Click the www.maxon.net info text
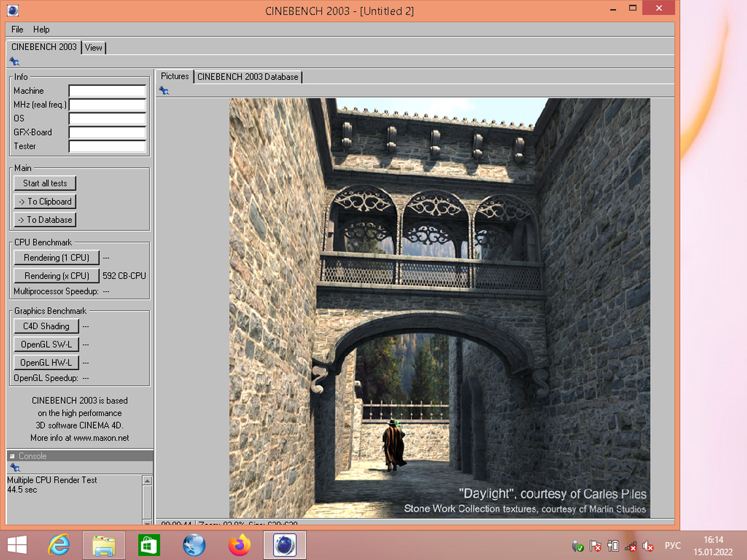 (101, 438)
